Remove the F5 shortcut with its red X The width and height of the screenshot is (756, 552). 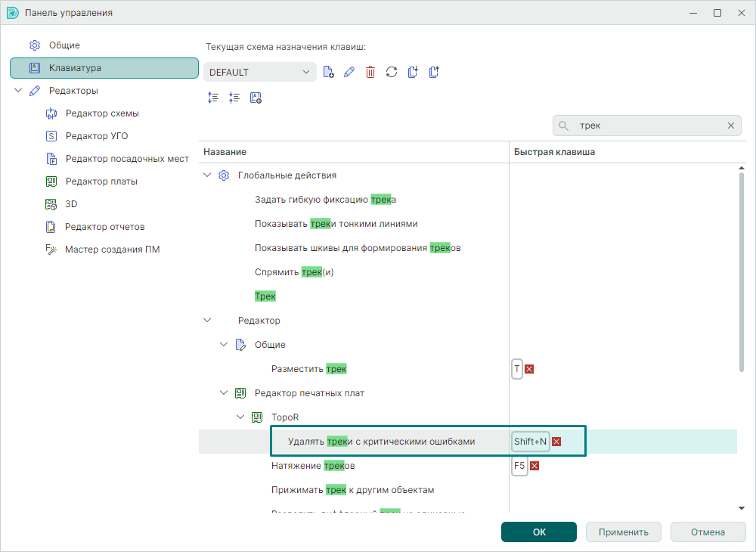point(534,466)
